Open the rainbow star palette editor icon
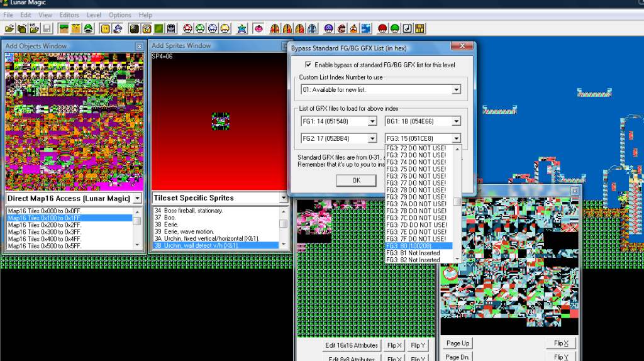This screenshot has width=644, height=361. (242, 29)
